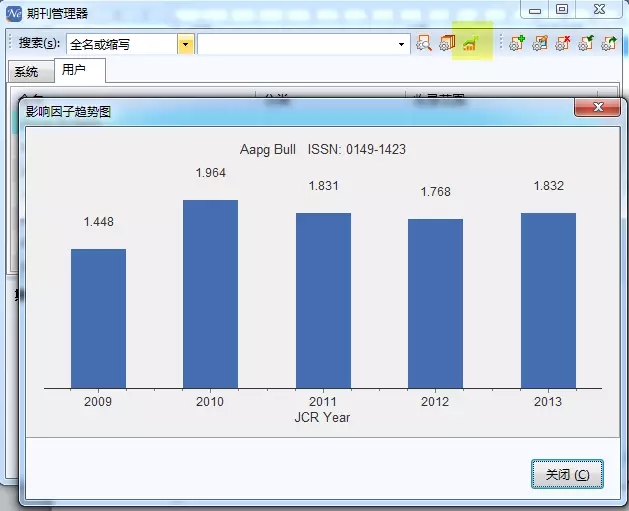Click the value label 1.448
Viewport: 629px width, 511px height.
coord(98,222)
